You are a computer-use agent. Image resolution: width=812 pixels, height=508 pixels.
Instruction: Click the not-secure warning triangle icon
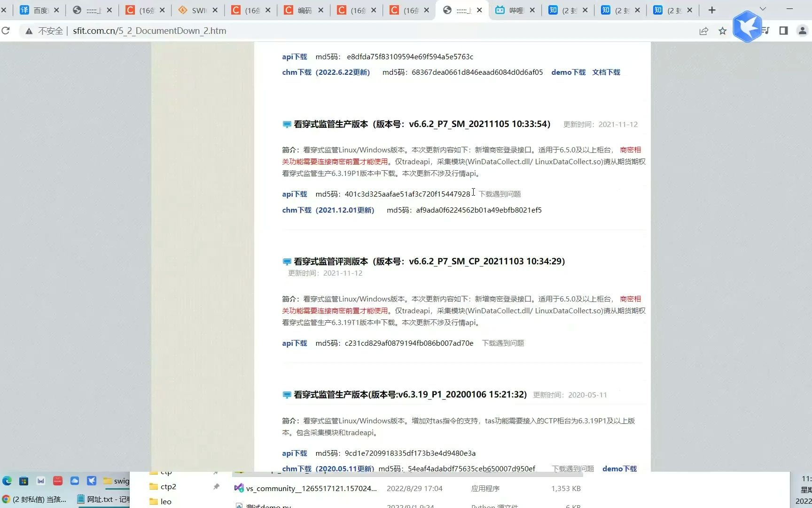(29, 31)
